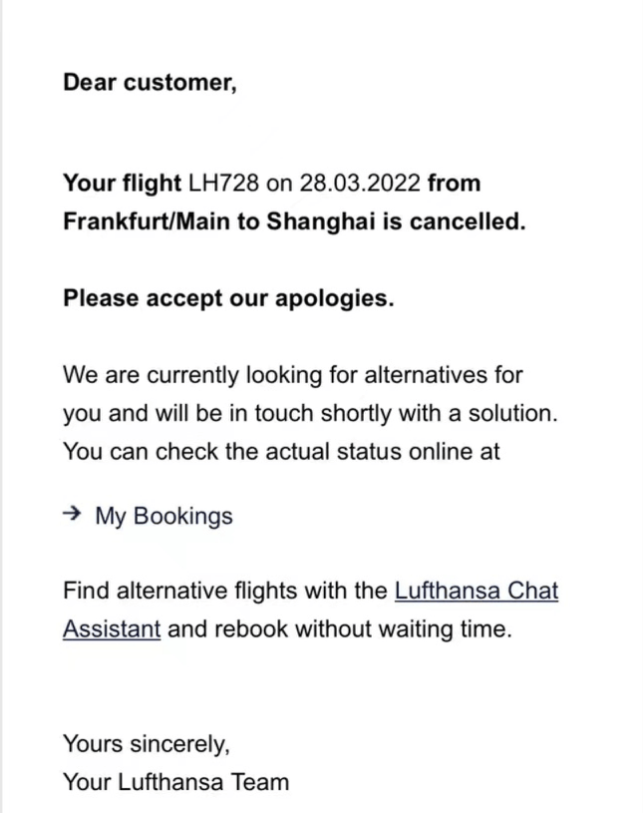Click the flight number LH728
The image size is (644, 813).
coord(222,183)
